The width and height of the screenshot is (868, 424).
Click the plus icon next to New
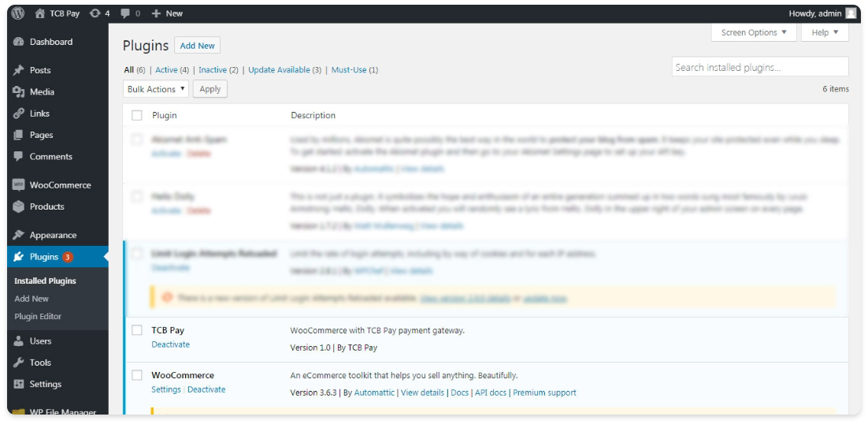click(156, 13)
